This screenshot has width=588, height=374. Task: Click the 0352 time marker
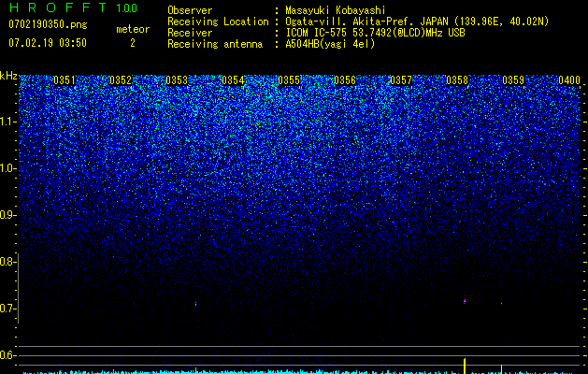tap(121, 80)
